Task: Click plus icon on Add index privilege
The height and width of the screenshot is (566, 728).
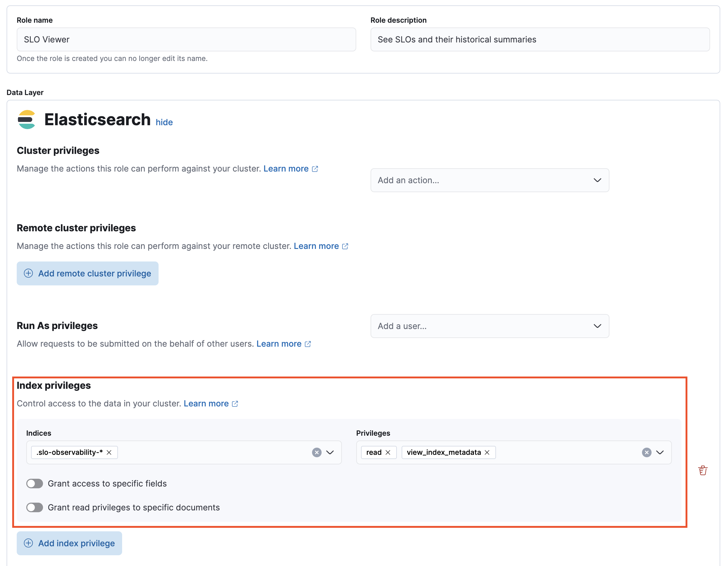Action: (x=29, y=543)
